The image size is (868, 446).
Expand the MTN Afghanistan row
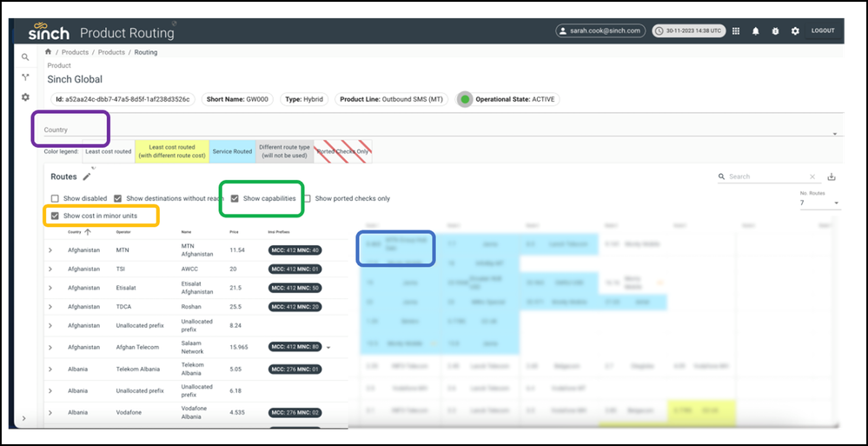50,250
